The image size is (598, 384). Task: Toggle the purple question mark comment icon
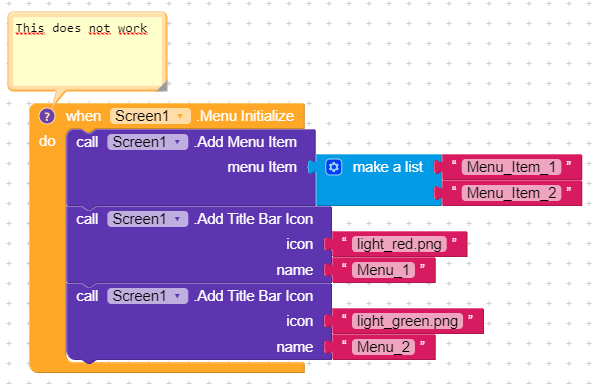click(x=47, y=116)
